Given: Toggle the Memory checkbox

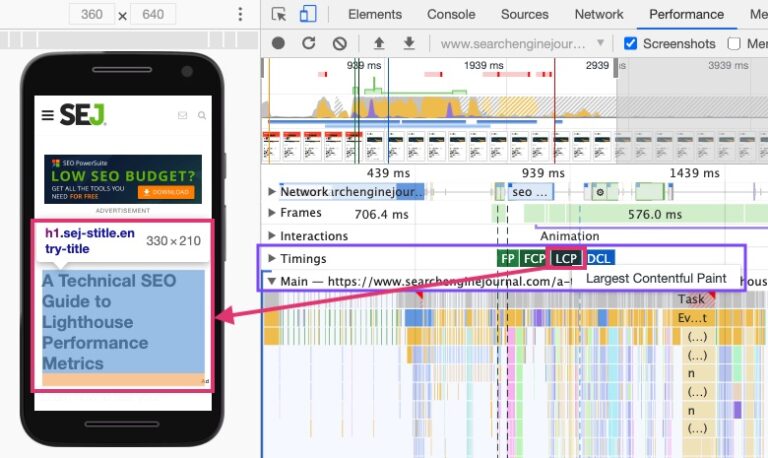Looking at the screenshot, I should pyautogui.click(x=734, y=44).
